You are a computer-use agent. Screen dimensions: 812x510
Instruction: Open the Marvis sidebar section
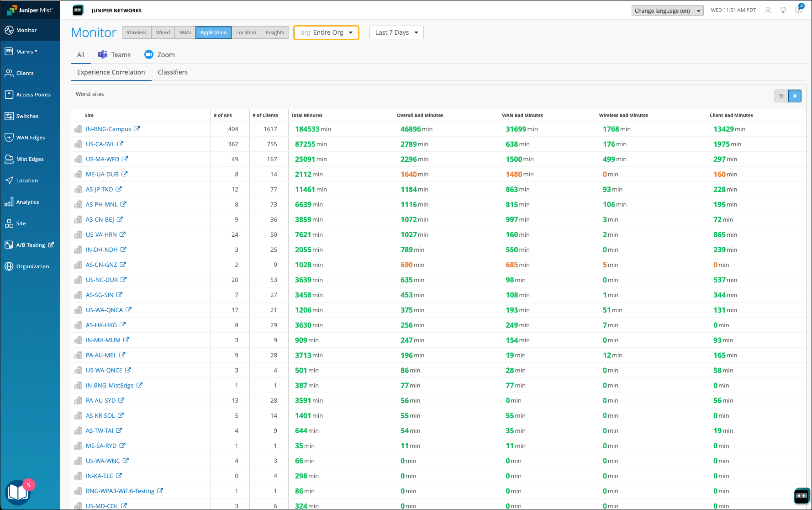point(26,52)
